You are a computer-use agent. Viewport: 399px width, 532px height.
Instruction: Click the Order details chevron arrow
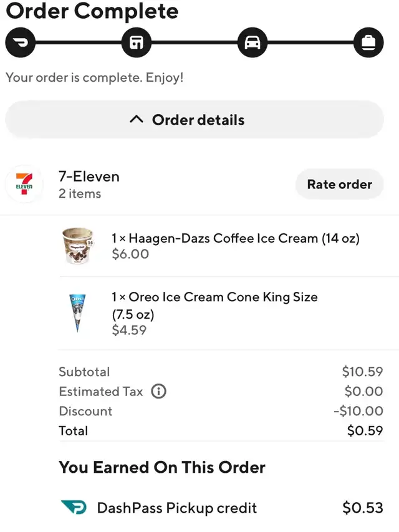[137, 120]
